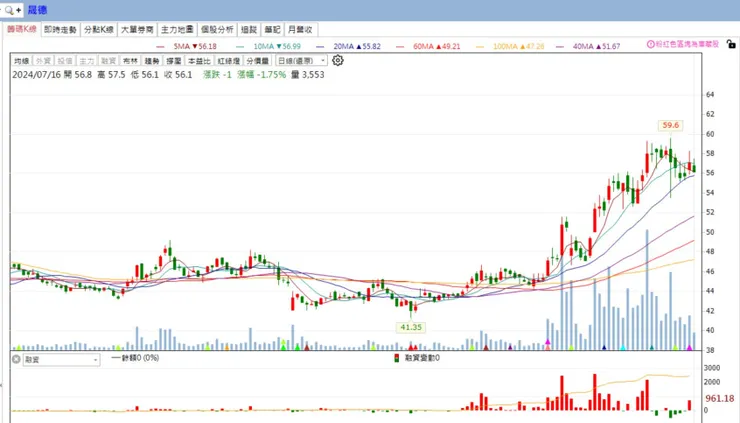Click the 融資變動0 legend label
740x423 pixels.
pos(422,358)
